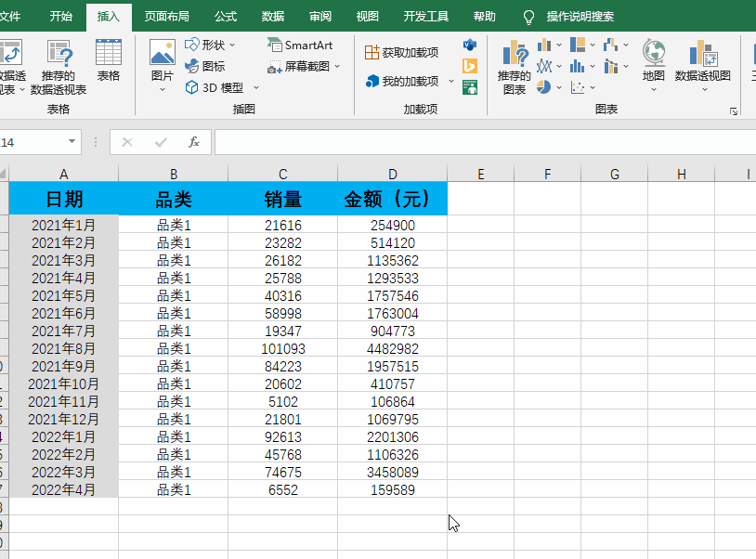Expand the 3D 模型 dropdown
The width and height of the screenshot is (756, 559).
[x=256, y=88]
